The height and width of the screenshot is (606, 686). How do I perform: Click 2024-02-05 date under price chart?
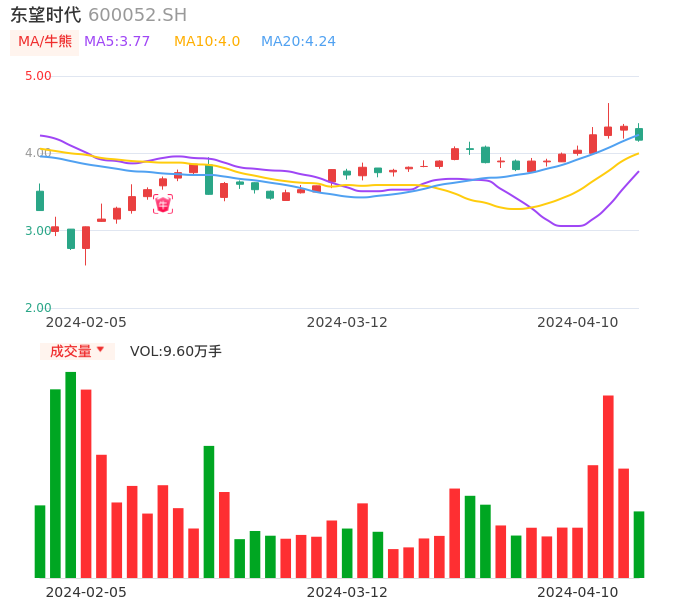click(86, 323)
